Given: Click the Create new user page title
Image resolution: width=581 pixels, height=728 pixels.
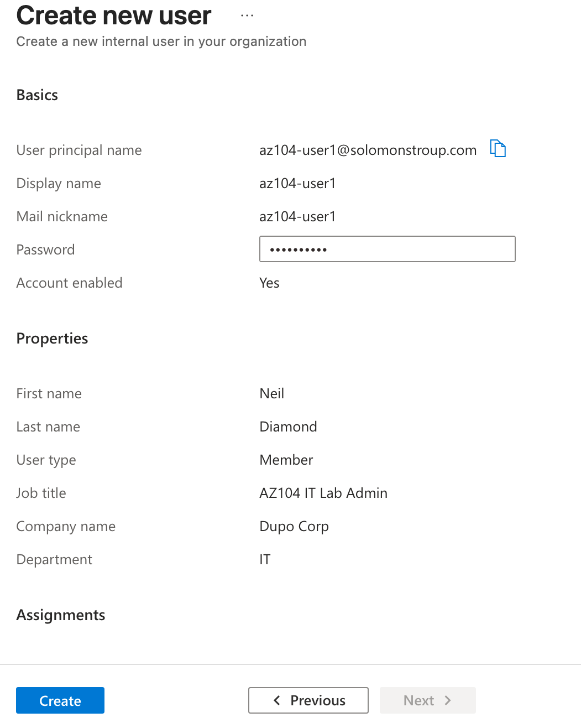Looking at the screenshot, I should point(114,15).
